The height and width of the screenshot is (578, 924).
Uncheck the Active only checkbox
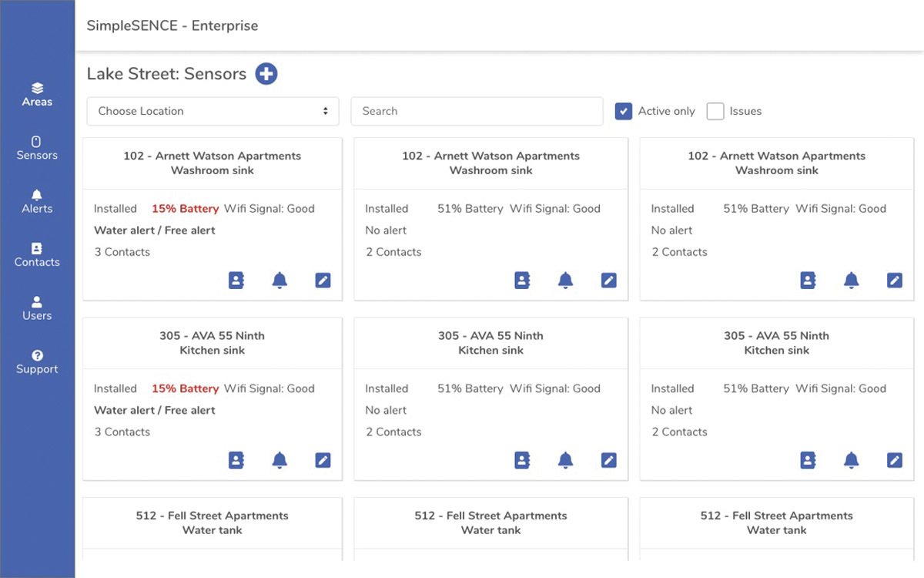point(624,111)
